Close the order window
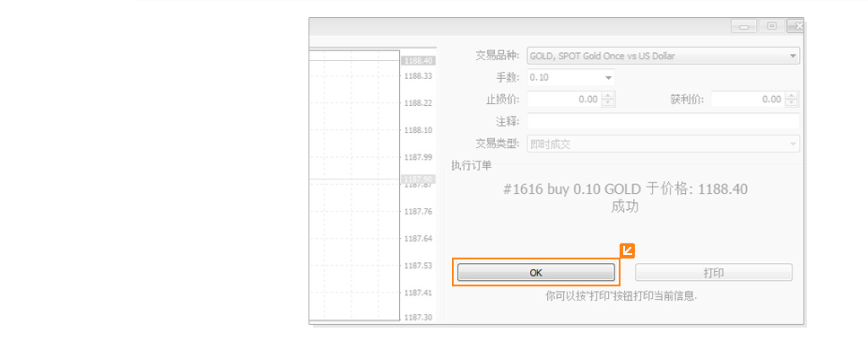This screenshot has width=868, height=342. tap(796, 26)
